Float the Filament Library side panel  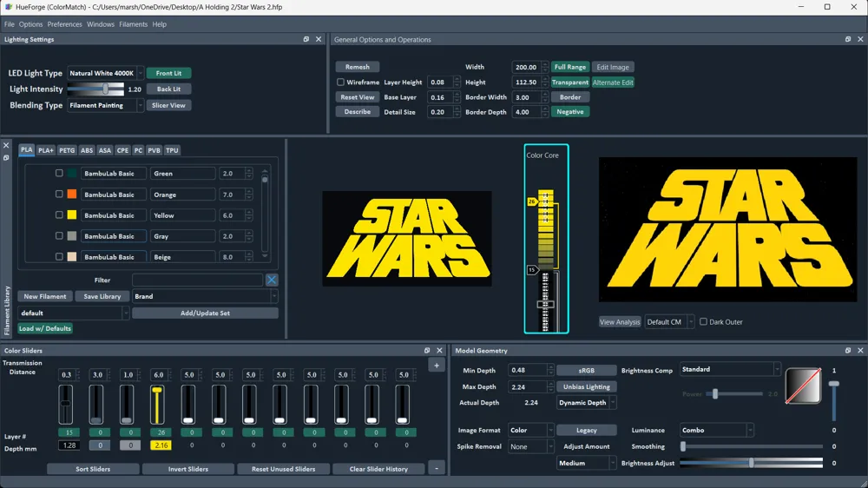pos(6,158)
